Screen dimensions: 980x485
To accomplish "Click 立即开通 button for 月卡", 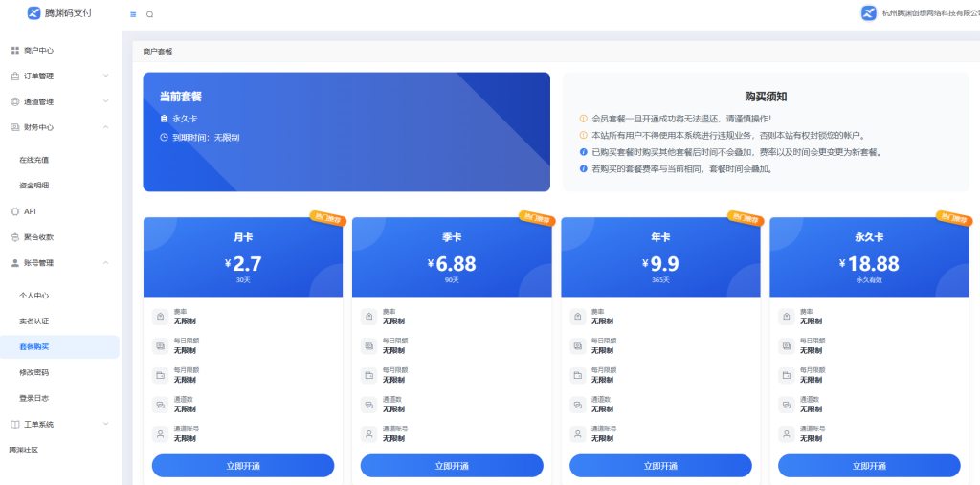I will point(243,466).
